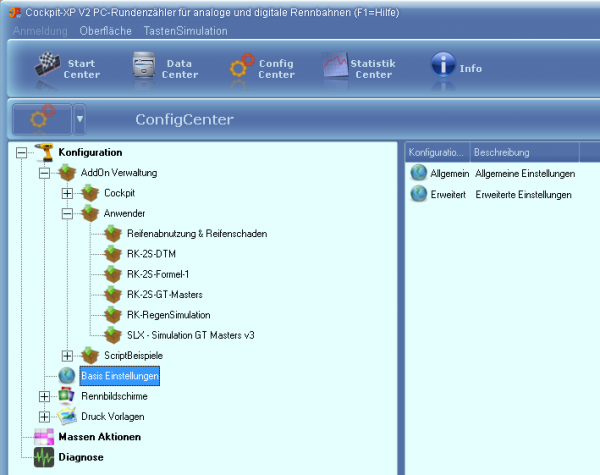This screenshot has height=475, width=600.
Task: Open the Config Center gears icon
Action: (x=242, y=65)
